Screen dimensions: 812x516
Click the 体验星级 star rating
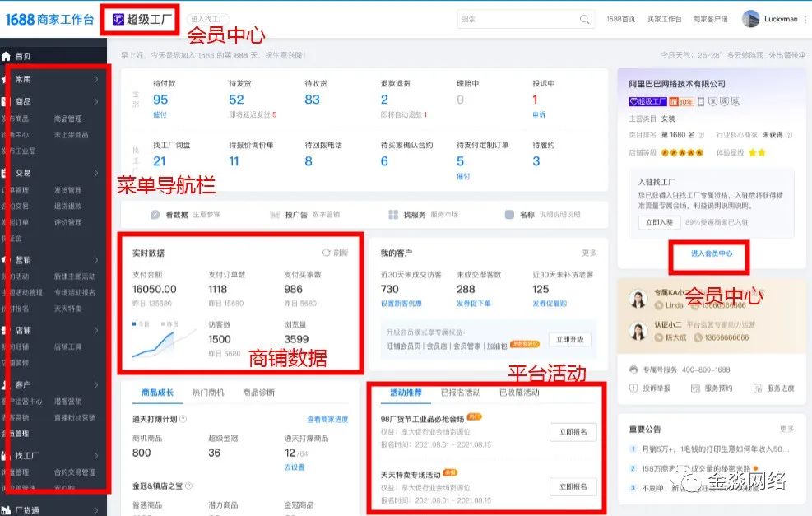757,153
